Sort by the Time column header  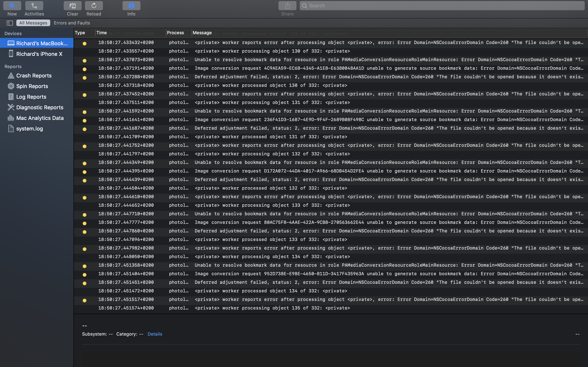[101, 33]
